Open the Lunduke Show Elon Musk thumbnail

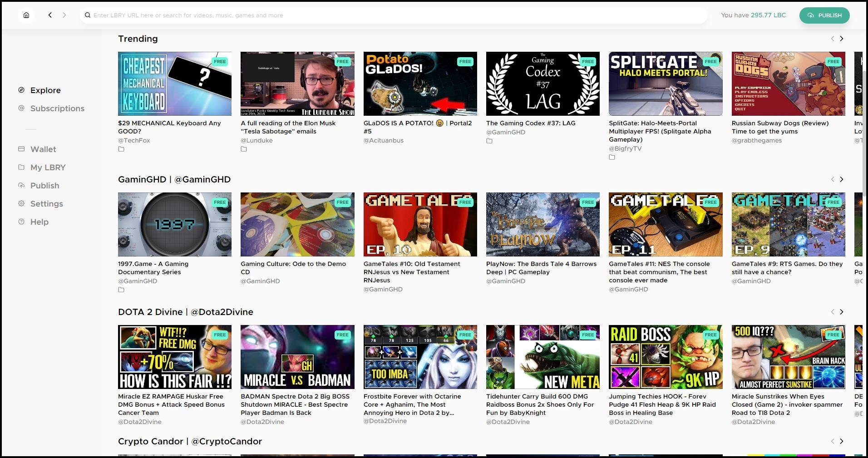297,84
